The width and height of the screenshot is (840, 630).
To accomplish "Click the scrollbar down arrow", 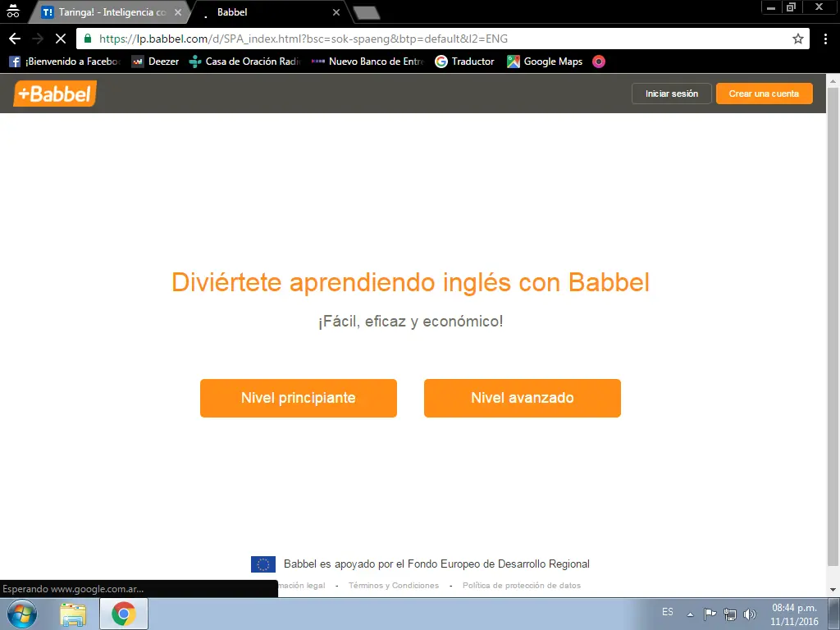I will pyautogui.click(x=833, y=590).
